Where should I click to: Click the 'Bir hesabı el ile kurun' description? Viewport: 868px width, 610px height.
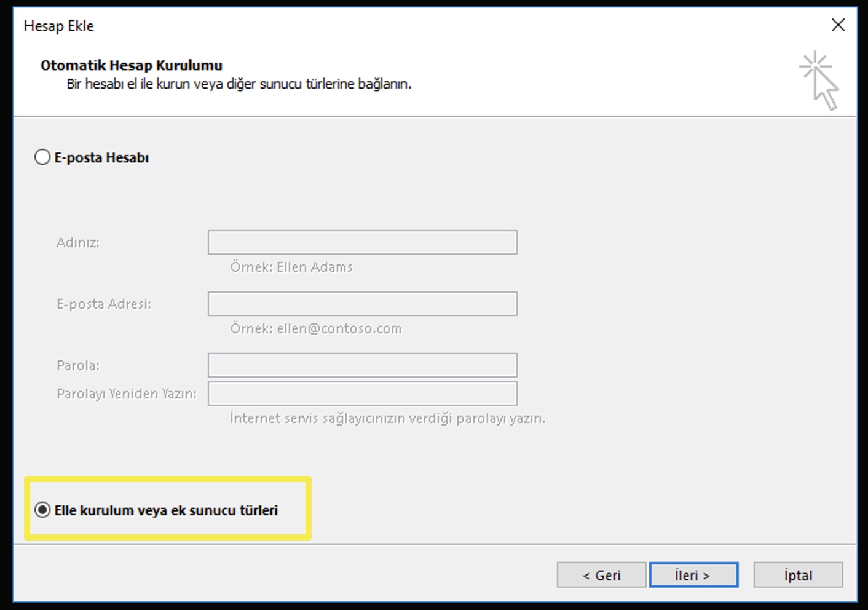tap(239, 84)
